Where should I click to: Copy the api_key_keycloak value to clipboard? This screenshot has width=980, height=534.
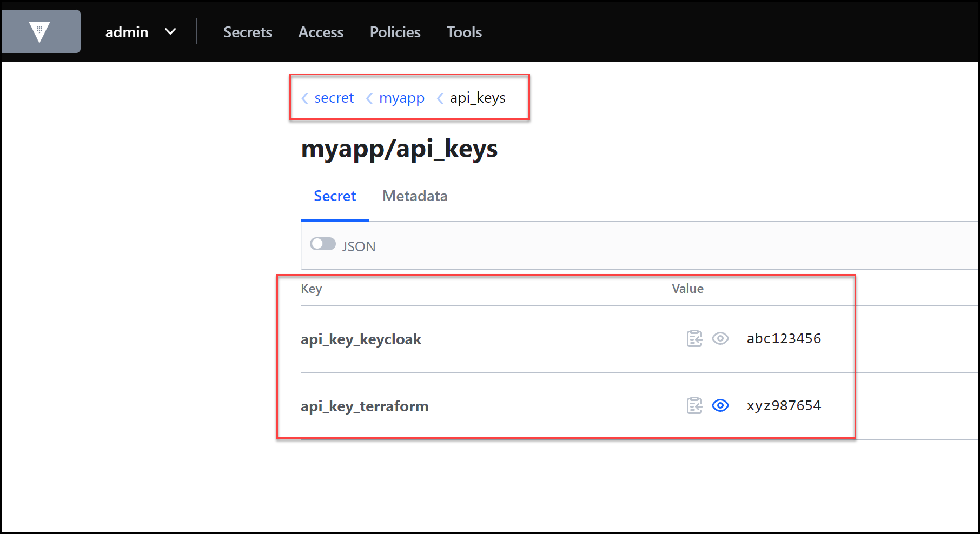coord(695,339)
